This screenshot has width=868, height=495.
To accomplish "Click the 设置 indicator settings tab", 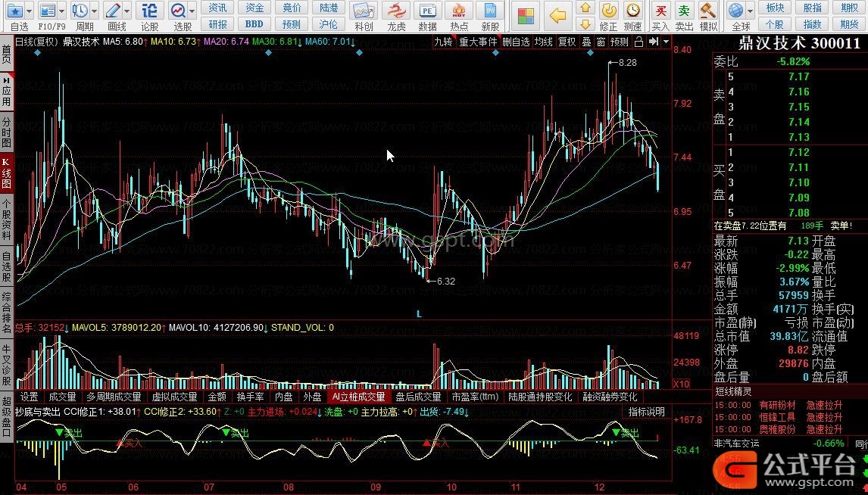I will pos(30,397).
